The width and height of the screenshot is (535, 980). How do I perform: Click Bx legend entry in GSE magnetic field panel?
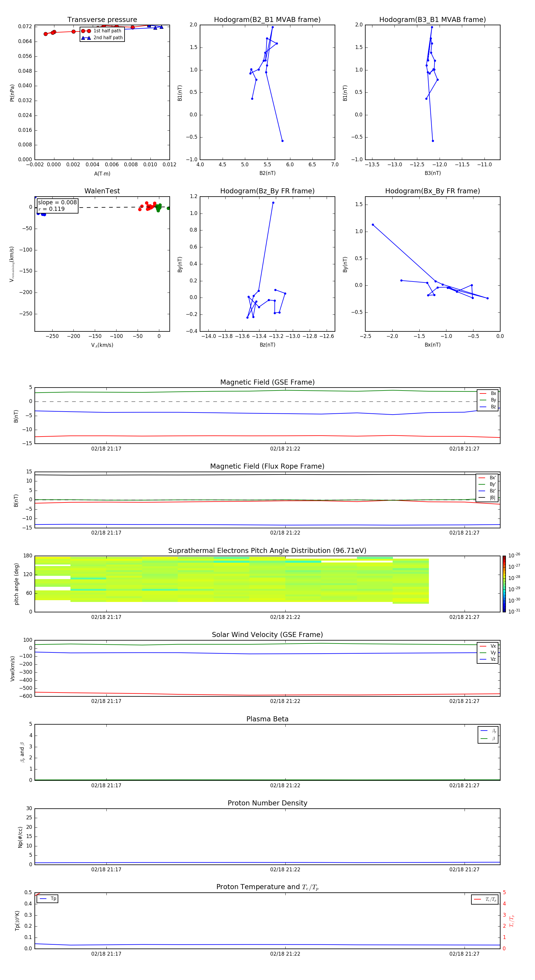[x=488, y=393]
